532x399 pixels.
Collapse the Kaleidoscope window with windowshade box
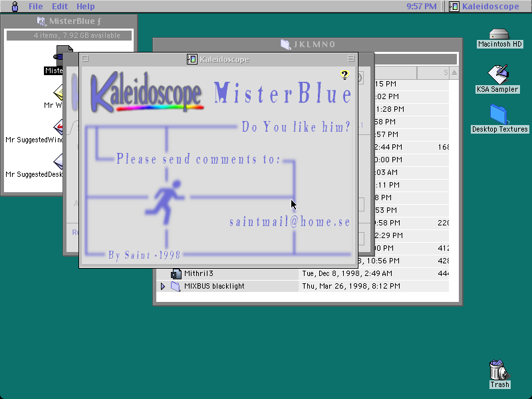coord(351,59)
